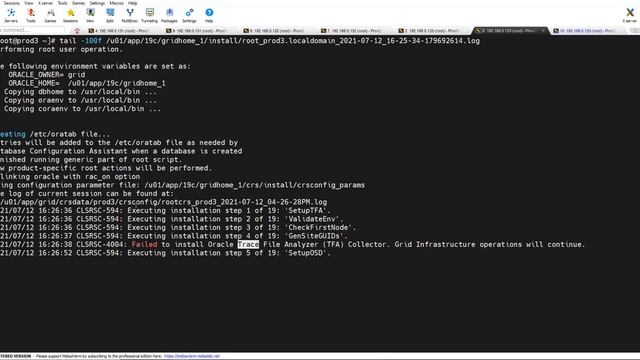Switch to tab 4 192.168.0.131 session
The image size is (640, 360).
119,31
